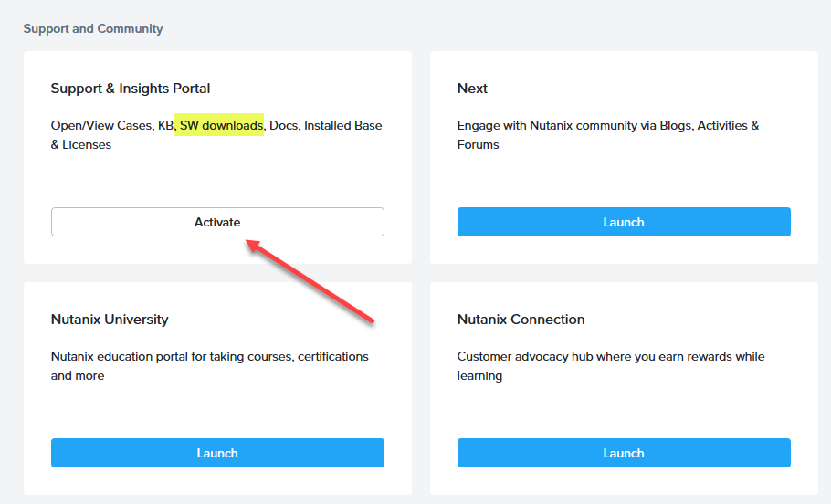Select the Next card title
This screenshot has height=504, width=831.
coord(472,89)
